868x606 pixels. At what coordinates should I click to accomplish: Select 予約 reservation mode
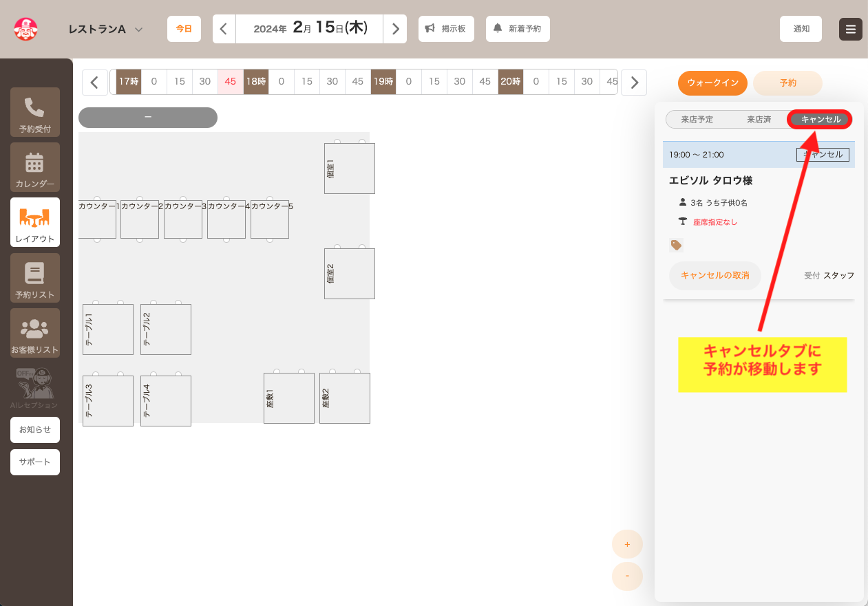click(788, 83)
